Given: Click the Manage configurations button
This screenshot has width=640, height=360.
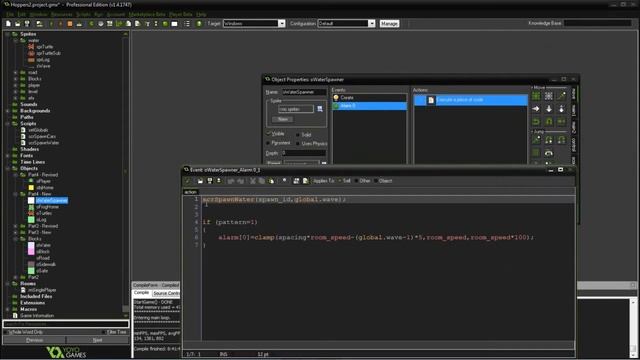Looking at the screenshot, I should [389, 24].
